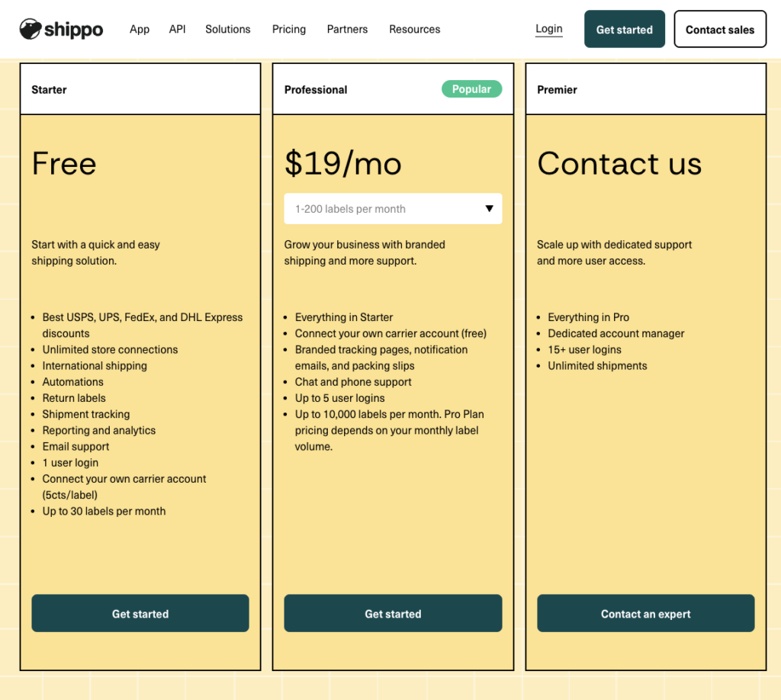Open the Partners navigation menu
Image resolution: width=781 pixels, height=700 pixels.
click(x=347, y=29)
